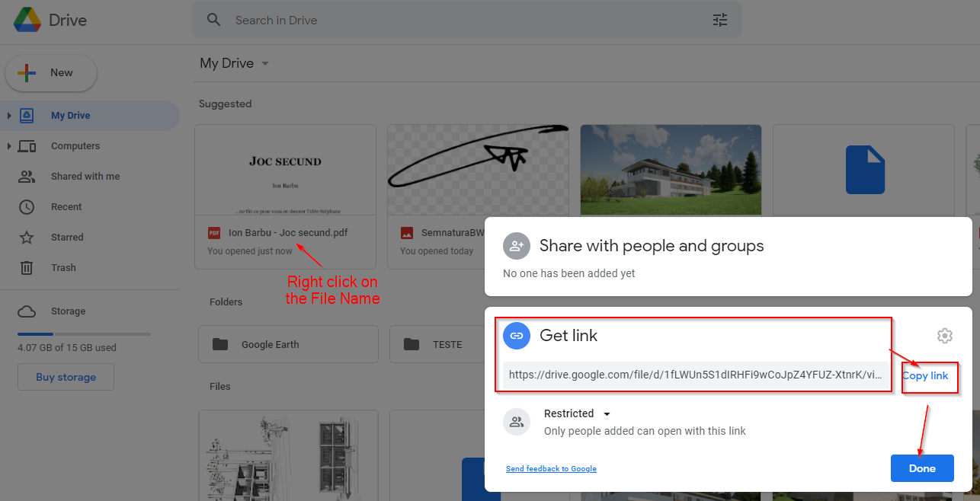Open link sharing settings with the gear icon
The height and width of the screenshot is (501, 980).
(944, 335)
